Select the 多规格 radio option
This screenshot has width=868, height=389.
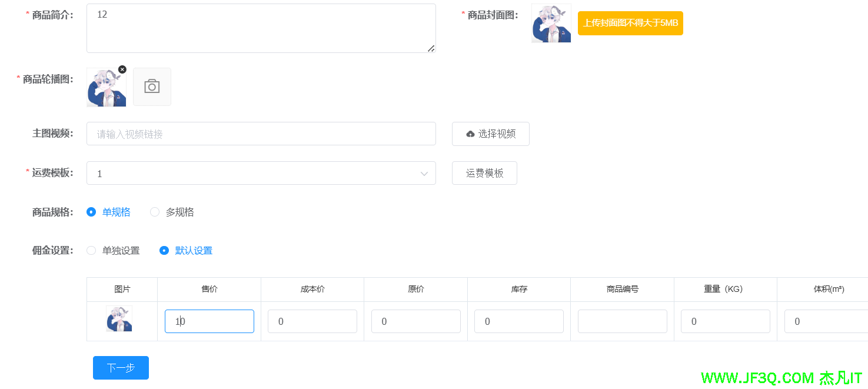155,212
